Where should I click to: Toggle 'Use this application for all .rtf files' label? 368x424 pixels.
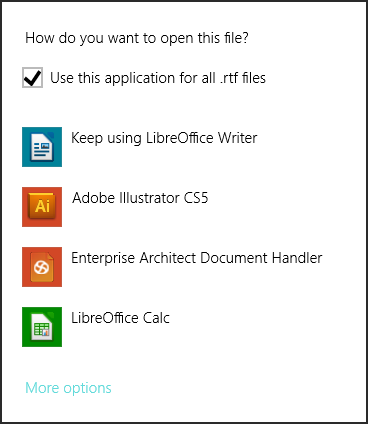pos(158,78)
